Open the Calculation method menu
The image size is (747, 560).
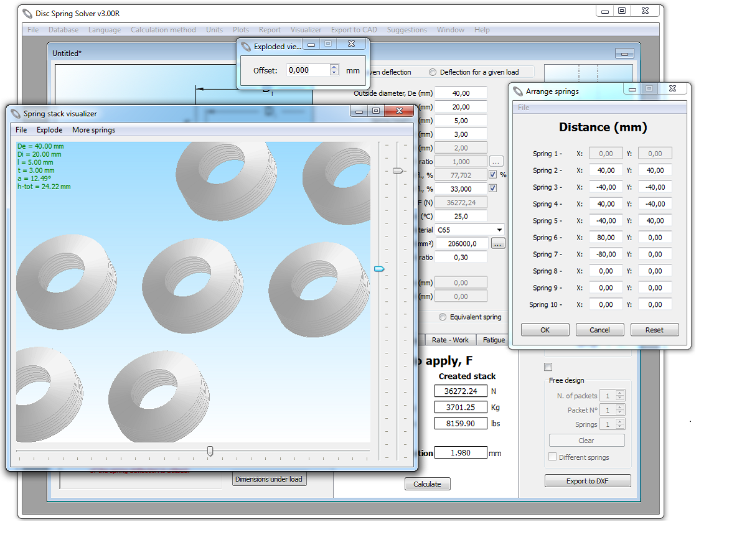163,30
